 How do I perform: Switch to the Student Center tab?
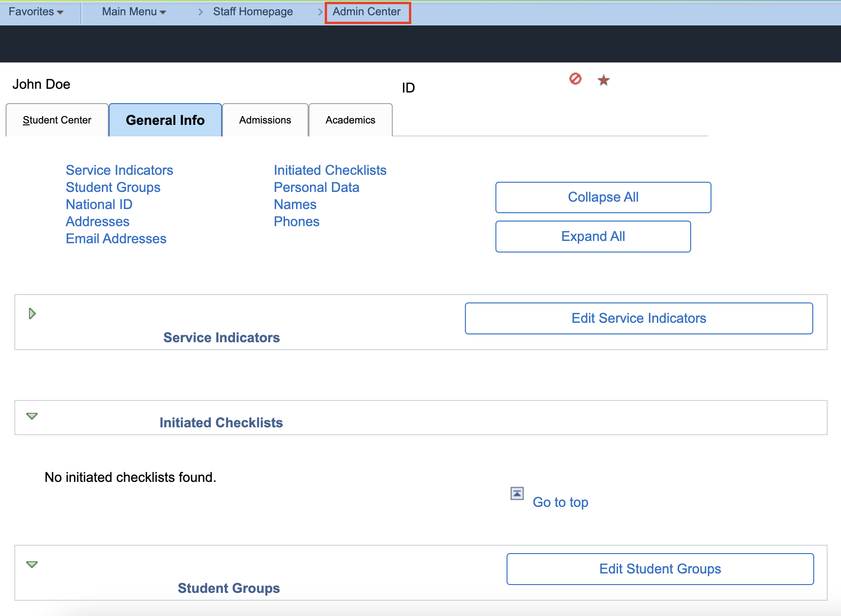(x=57, y=120)
